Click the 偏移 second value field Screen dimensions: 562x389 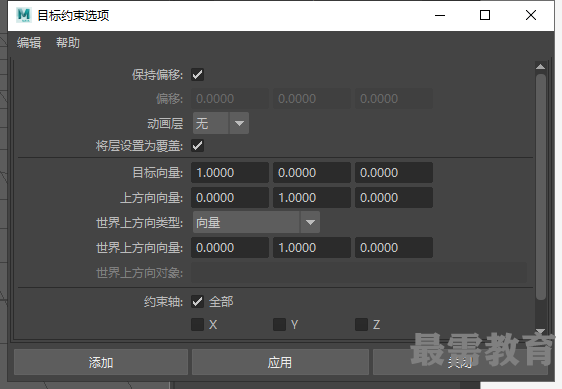click(312, 99)
